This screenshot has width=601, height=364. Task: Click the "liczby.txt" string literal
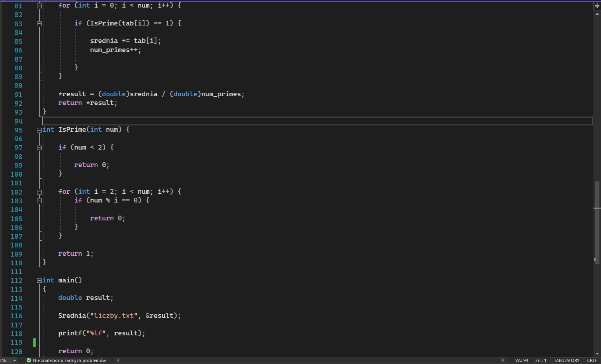114,315
